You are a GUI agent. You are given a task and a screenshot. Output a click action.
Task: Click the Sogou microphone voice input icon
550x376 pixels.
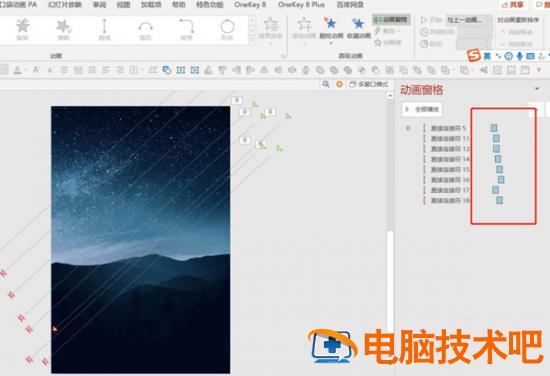[519, 56]
